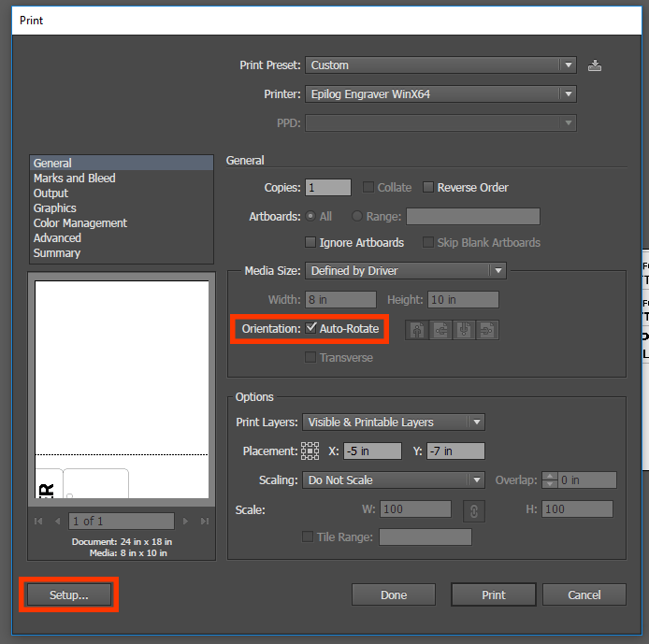Go to the last page in preview
This screenshot has width=649, height=644.
tap(203, 522)
